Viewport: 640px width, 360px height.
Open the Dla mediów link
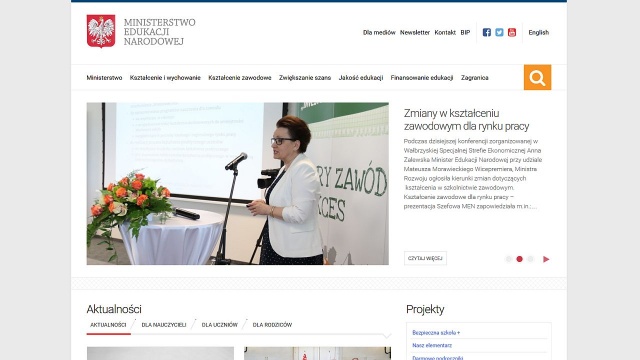pos(379,32)
